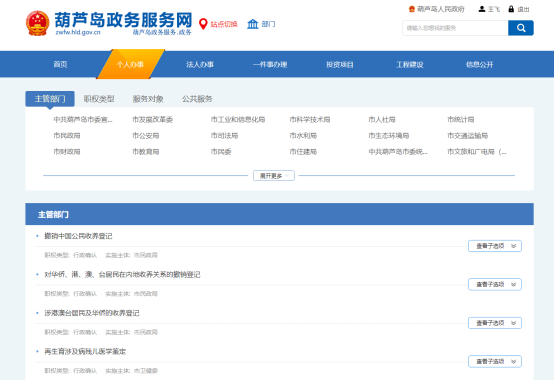Open the 一件事办理 navigation item
This screenshot has width=554, height=381.
[270, 64]
